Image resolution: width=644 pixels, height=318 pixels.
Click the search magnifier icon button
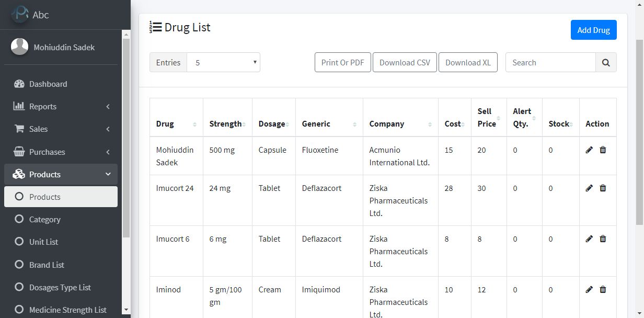point(606,63)
